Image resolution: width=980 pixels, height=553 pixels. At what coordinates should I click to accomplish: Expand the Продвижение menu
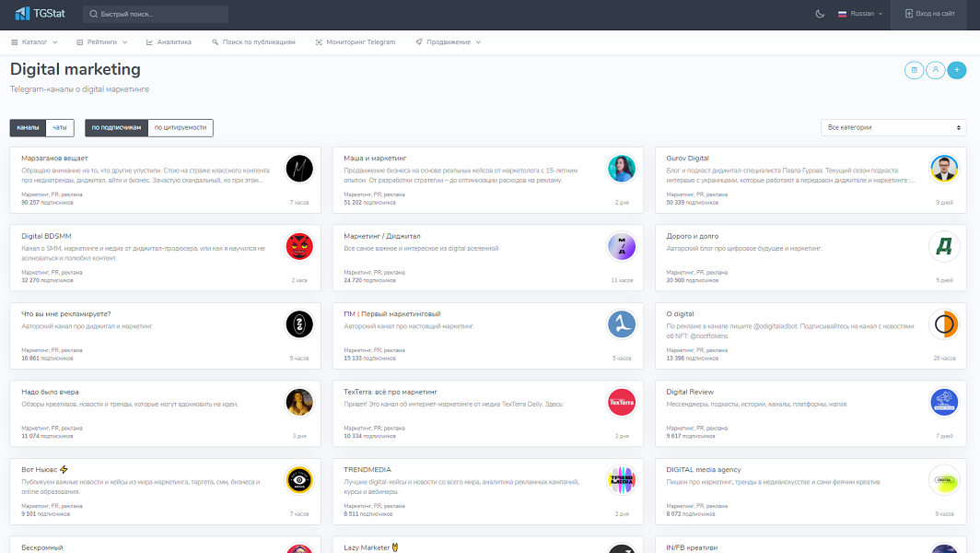[449, 41]
